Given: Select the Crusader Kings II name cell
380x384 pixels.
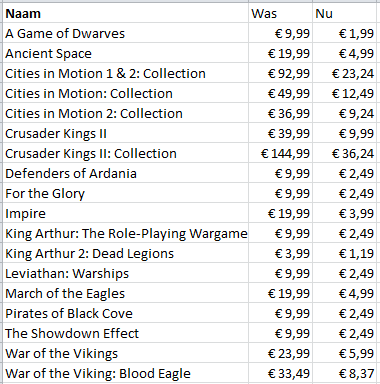Looking at the screenshot, I should point(126,133).
